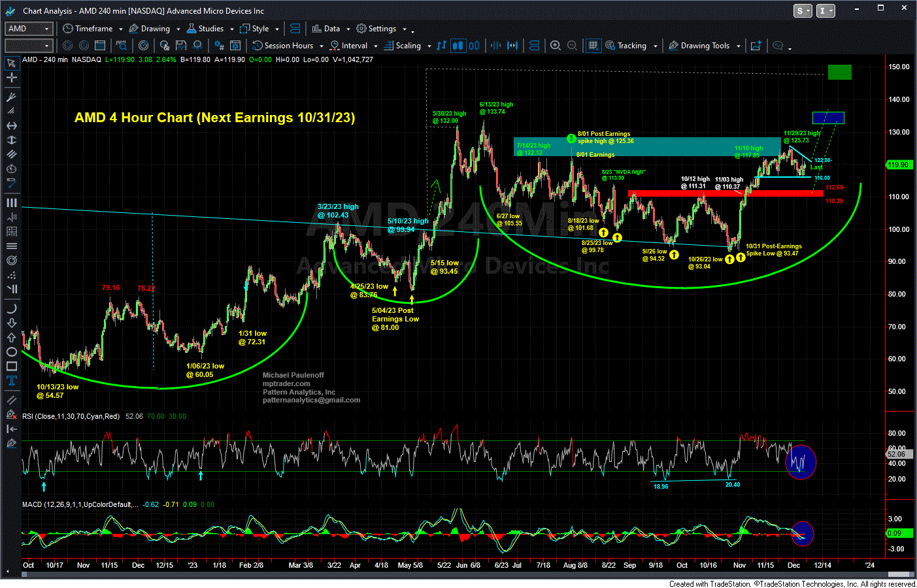Click the zoom in magnifier icon
The height and width of the screenshot is (588, 917).
556,46
